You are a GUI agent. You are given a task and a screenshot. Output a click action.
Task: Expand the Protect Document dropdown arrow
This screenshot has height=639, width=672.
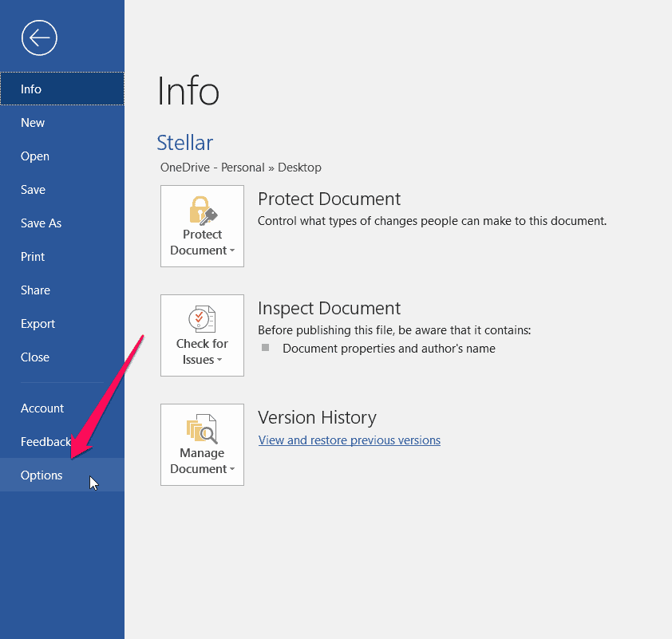(x=232, y=251)
